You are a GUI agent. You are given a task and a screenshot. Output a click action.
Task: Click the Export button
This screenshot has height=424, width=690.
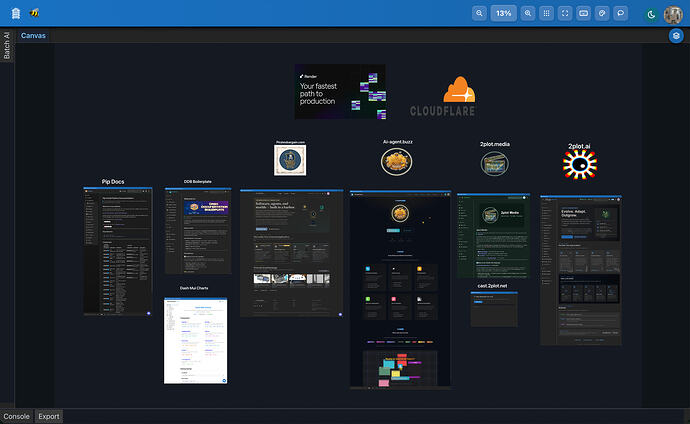click(x=49, y=416)
